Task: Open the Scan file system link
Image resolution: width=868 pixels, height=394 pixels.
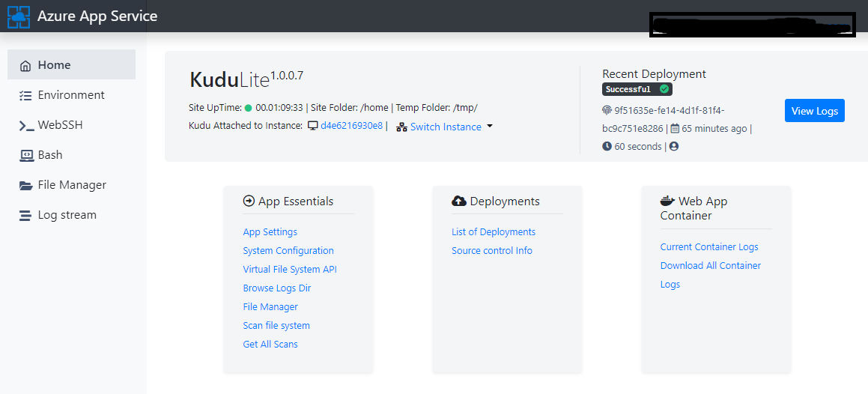Action: click(276, 325)
